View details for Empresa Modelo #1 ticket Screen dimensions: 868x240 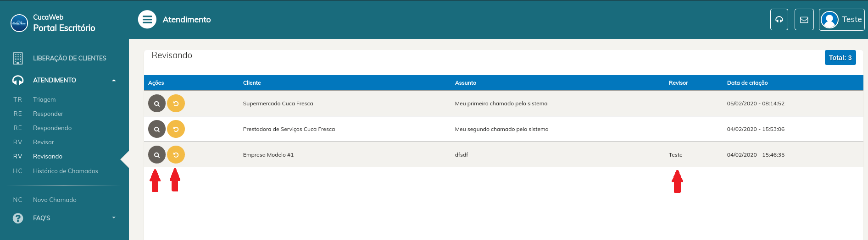(x=157, y=155)
